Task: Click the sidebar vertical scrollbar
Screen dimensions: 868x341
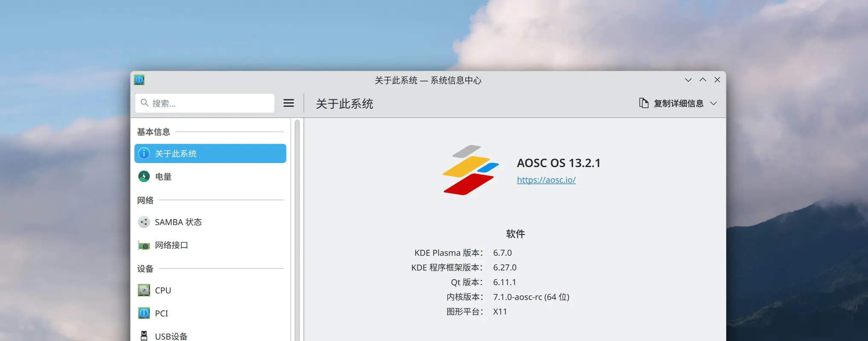Action: click(x=297, y=230)
